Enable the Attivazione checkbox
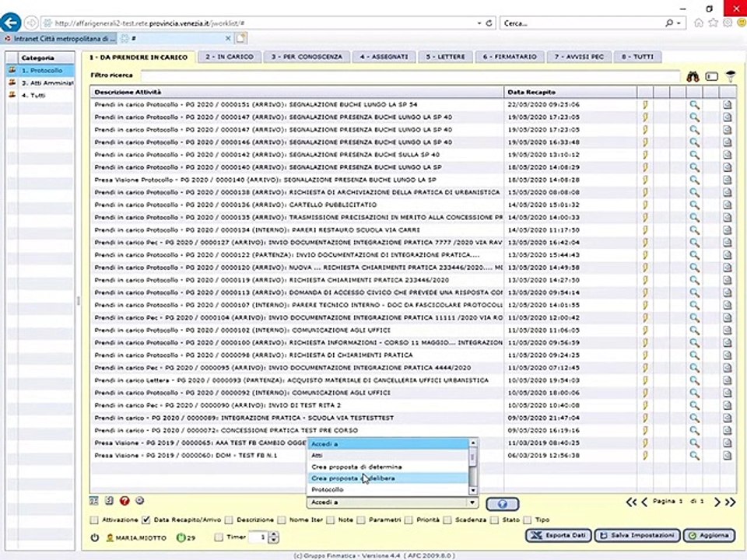This screenshot has width=747, height=560. pyautogui.click(x=94, y=520)
